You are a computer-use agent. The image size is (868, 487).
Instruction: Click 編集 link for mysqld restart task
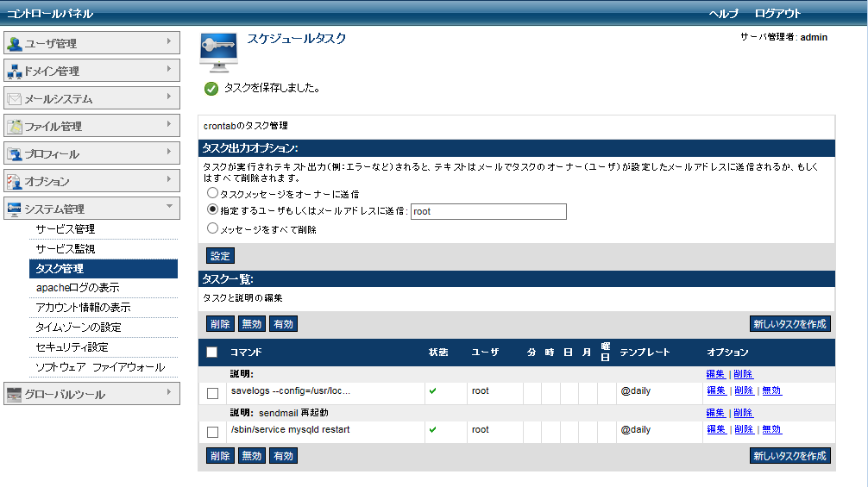coord(715,429)
